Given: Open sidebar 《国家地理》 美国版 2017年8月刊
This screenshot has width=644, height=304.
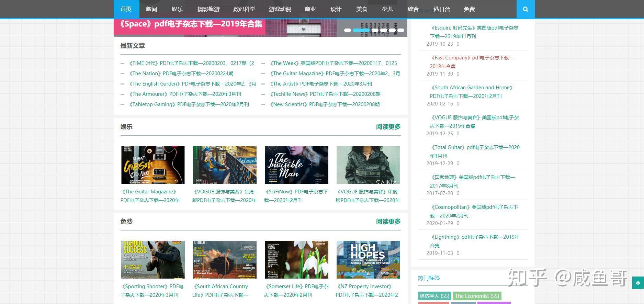Looking at the screenshot, I should pyautogui.click(x=473, y=181).
